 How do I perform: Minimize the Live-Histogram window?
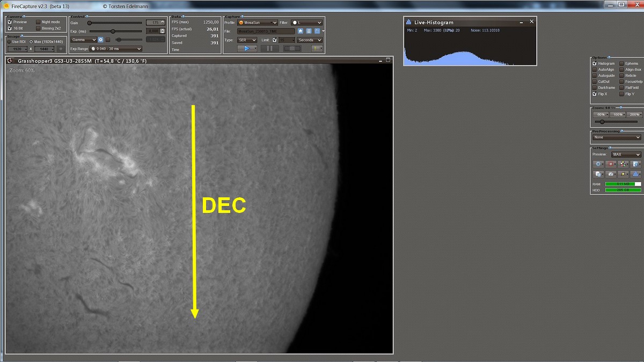pos(522,22)
